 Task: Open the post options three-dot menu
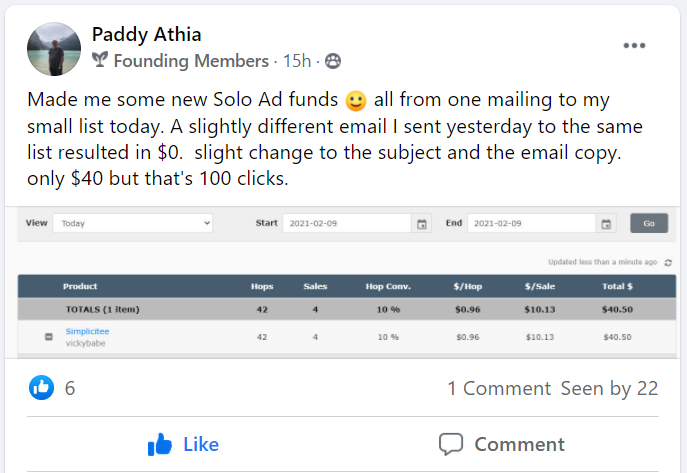(634, 46)
